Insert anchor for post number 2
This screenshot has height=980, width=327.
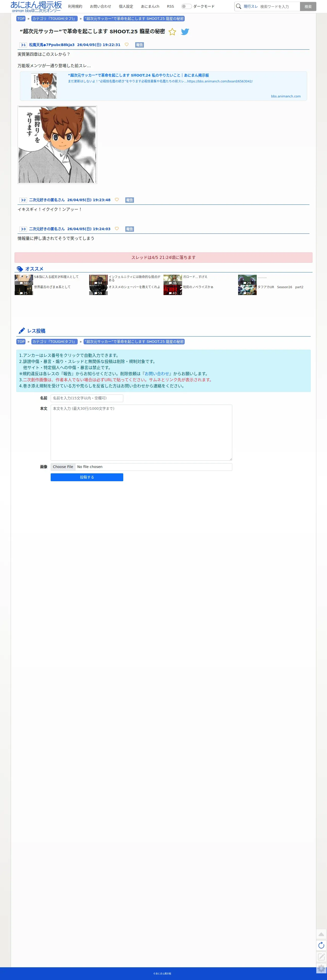point(23,200)
